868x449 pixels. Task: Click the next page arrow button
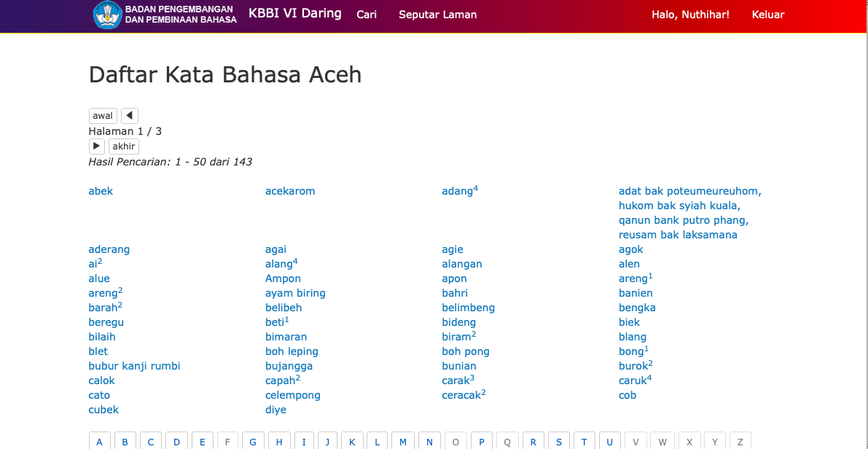tap(97, 147)
